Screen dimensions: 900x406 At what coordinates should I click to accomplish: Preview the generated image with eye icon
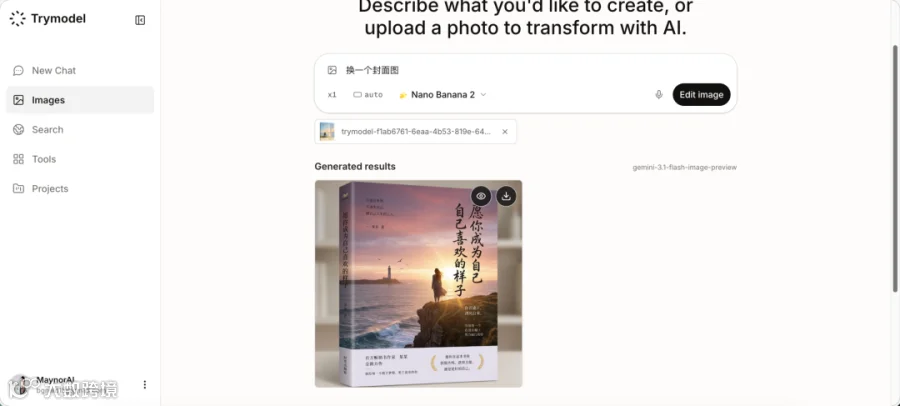(x=481, y=196)
